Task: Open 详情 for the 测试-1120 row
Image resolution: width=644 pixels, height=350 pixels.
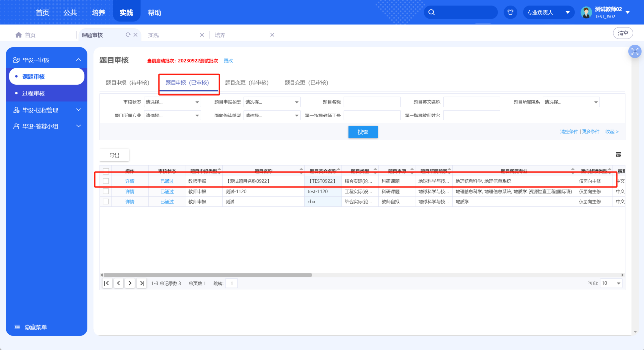Action: [130, 191]
